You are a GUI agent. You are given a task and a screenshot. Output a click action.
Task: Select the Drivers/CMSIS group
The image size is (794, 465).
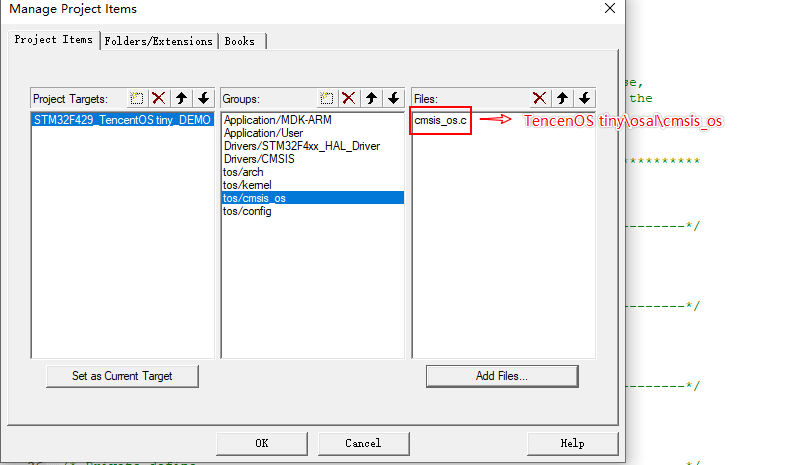tap(313, 159)
